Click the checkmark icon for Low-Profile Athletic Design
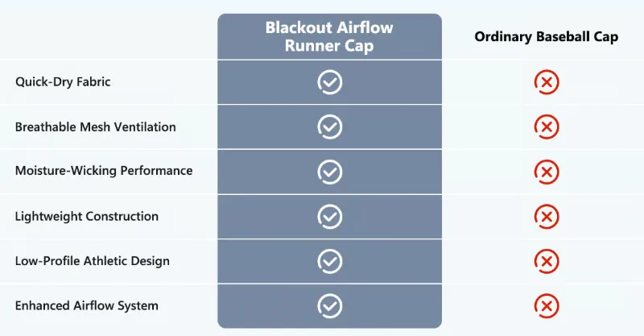Screen dimensions: 644x336 click(330, 261)
